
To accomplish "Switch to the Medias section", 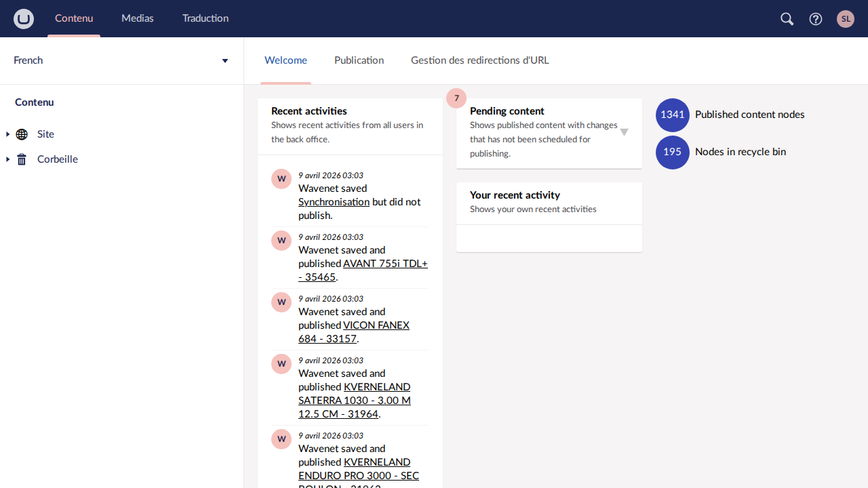I will [138, 18].
